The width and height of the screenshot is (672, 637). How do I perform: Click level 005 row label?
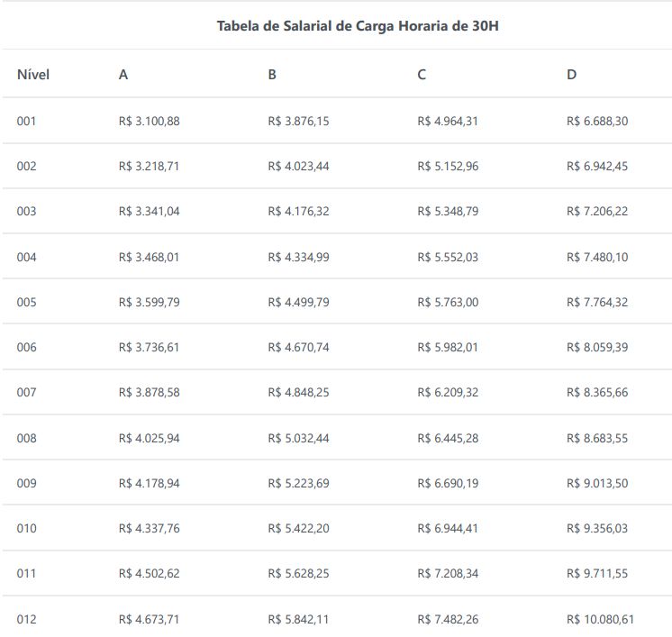[26, 302]
